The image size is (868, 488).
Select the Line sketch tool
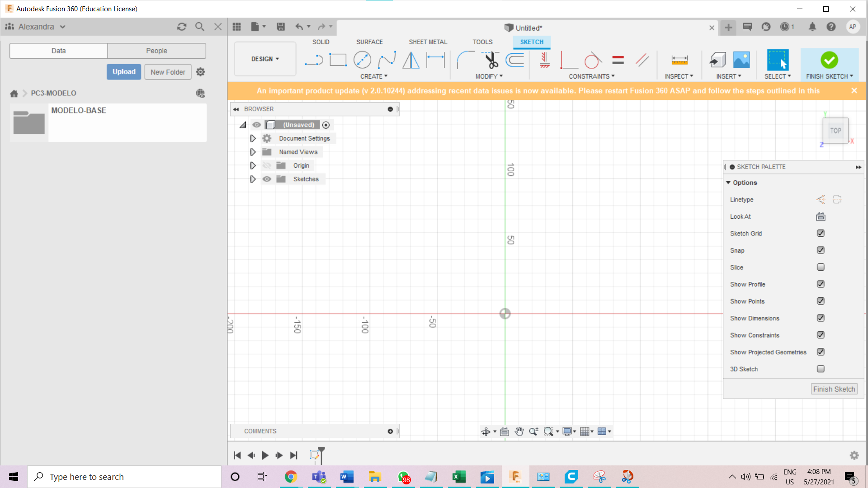coord(314,60)
